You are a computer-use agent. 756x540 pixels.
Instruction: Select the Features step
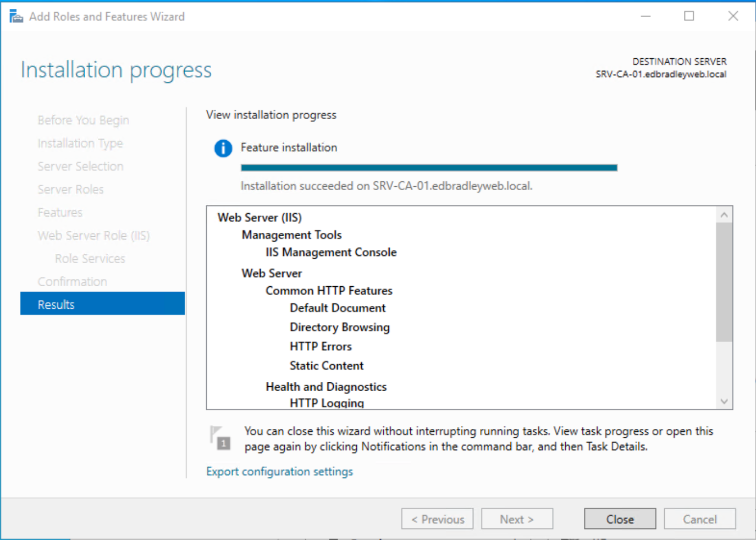tap(59, 212)
